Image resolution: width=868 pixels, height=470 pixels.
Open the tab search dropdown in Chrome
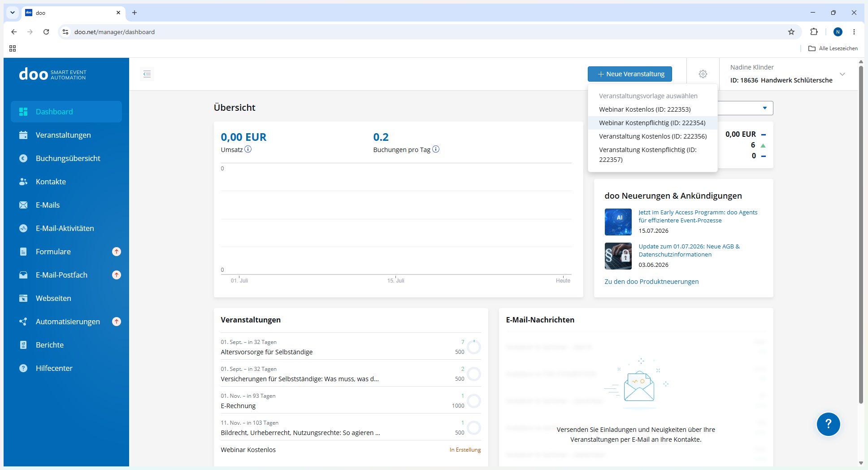pyautogui.click(x=13, y=13)
